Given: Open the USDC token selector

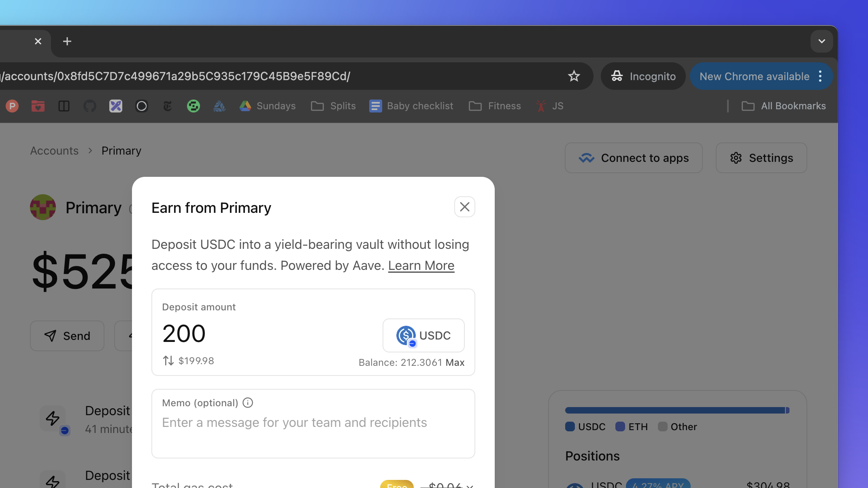Looking at the screenshot, I should 423,335.
